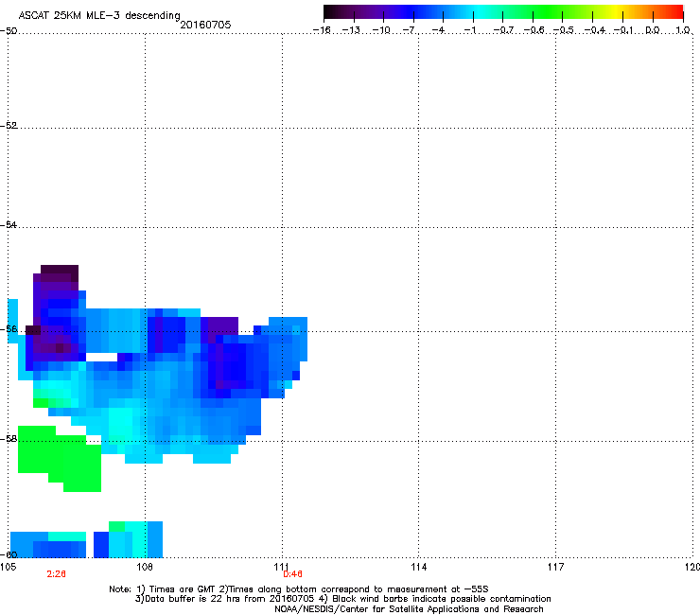
Task: Click the yellow section of the color scale
Action: [618, 12]
